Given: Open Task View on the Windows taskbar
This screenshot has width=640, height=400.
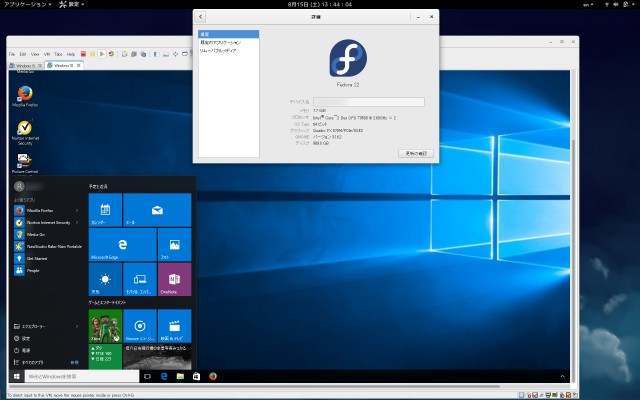Looking at the screenshot, I should tap(147, 376).
